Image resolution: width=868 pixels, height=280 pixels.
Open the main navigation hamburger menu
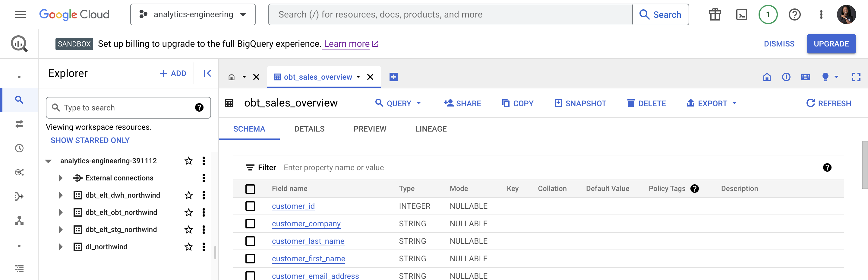coord(21,14)
